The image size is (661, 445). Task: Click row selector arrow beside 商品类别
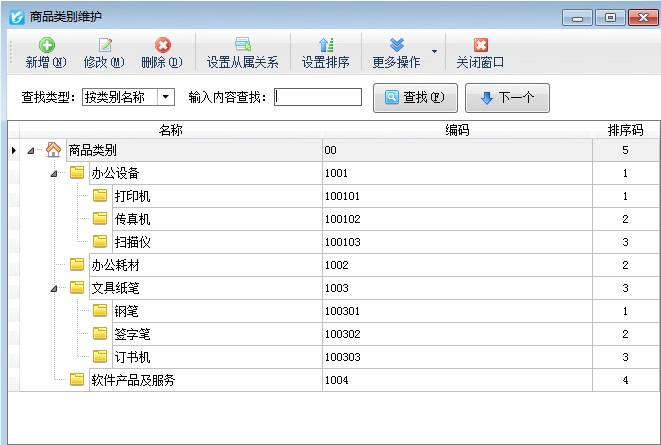(14, 150)
